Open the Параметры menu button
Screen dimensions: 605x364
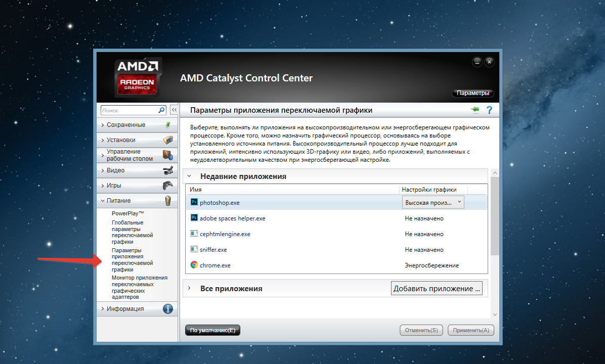point(472,94)
